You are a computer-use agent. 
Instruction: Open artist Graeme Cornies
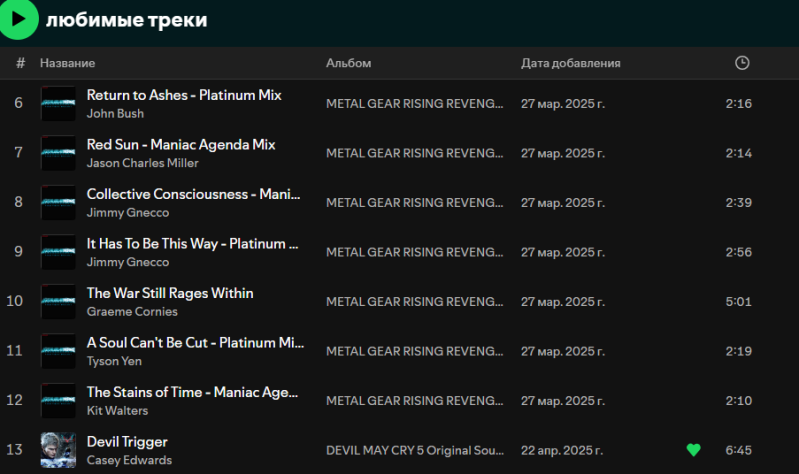pos(132,311)
